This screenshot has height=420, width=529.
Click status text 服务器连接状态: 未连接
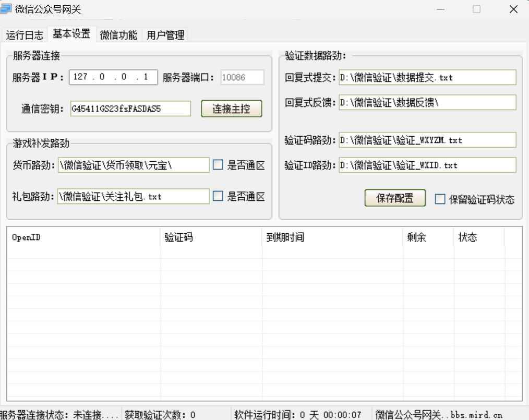tap(59, 415)
